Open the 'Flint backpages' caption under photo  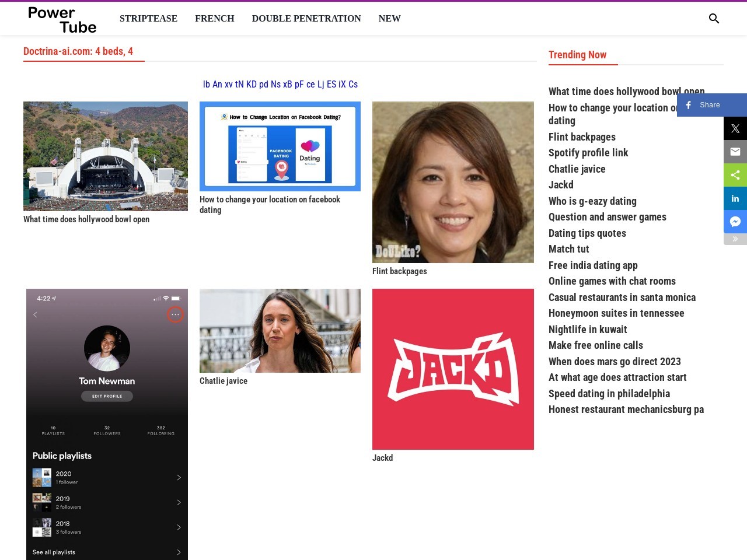point(400,271)
